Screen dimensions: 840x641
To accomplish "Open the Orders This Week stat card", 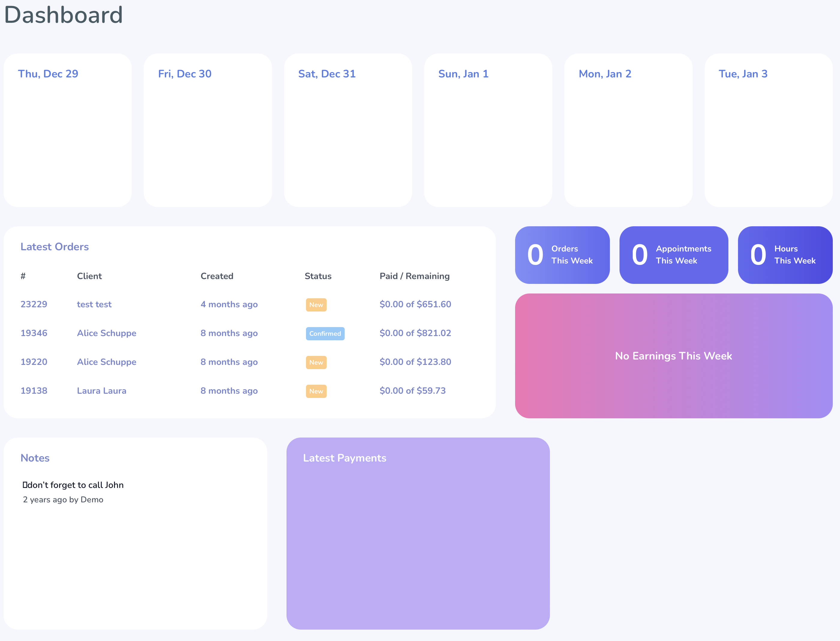I will pos(562,255).
